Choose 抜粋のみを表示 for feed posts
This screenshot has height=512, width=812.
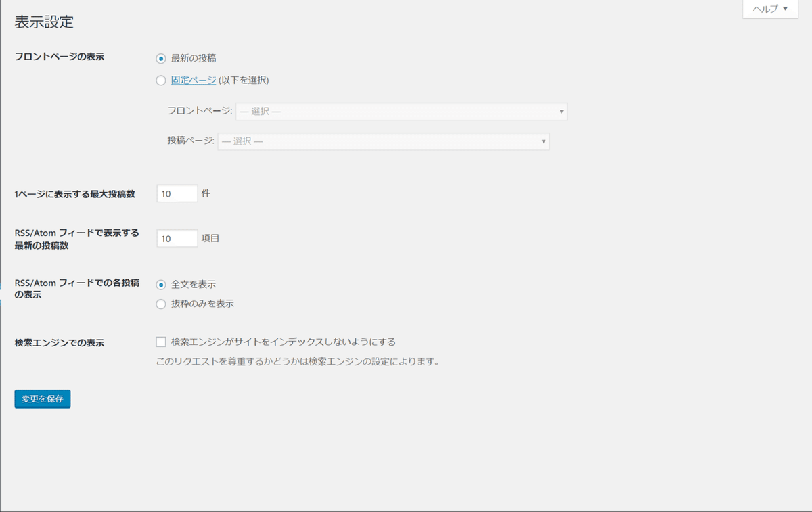(161, 304)
